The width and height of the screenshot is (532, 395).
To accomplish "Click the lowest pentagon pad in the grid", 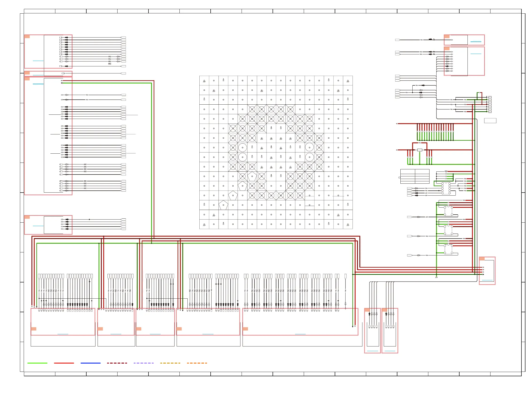I will 223,205.
